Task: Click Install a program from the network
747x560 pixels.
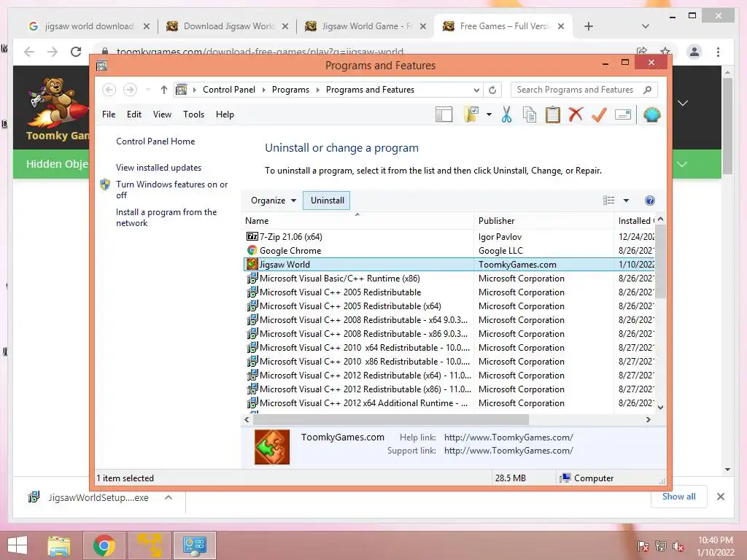Action: coord(166,217)
